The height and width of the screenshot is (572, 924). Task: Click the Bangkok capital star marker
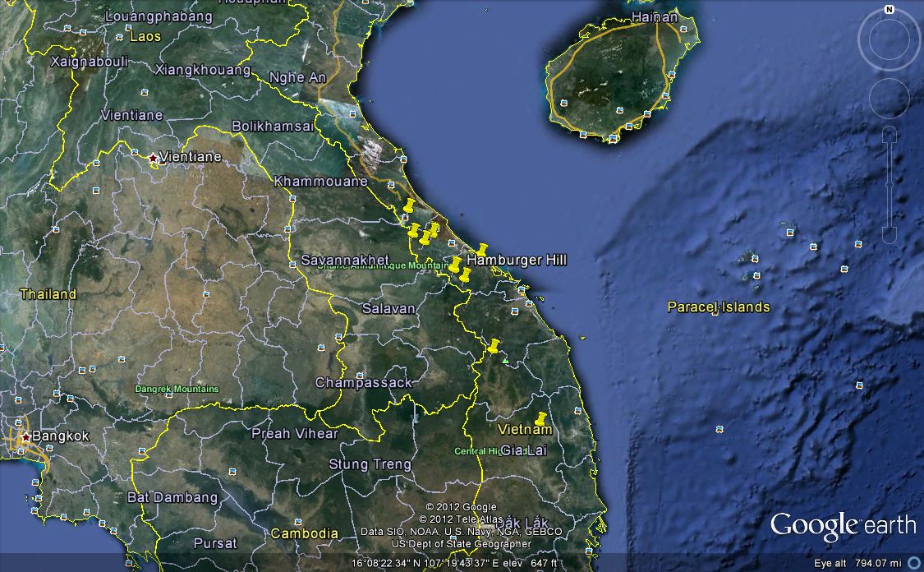tap(25, 436)
